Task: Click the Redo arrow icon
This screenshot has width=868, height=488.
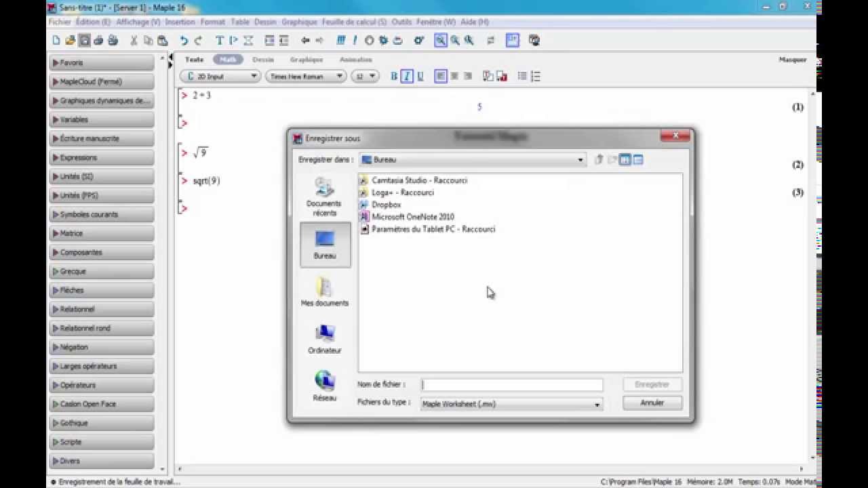Action: 198,41
